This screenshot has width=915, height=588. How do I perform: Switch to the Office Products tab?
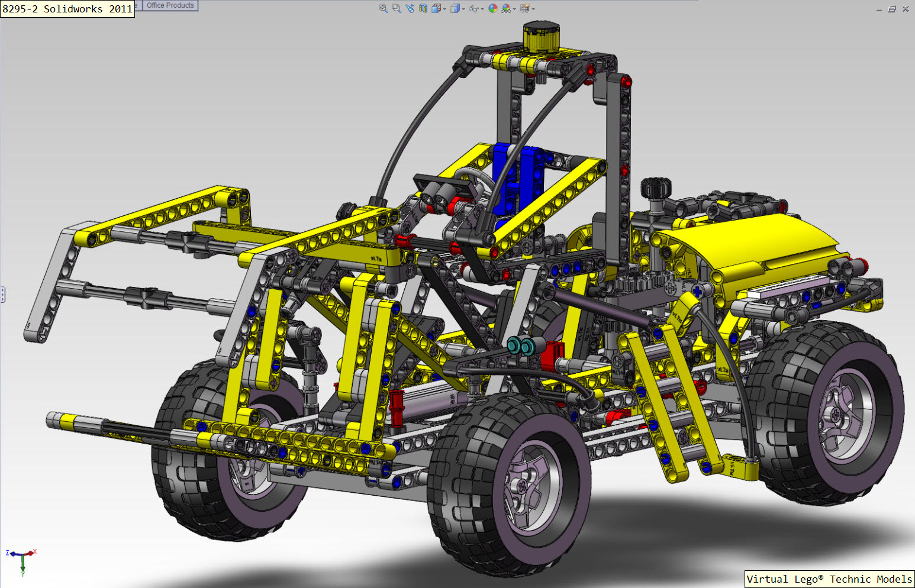tap(170, 5)
